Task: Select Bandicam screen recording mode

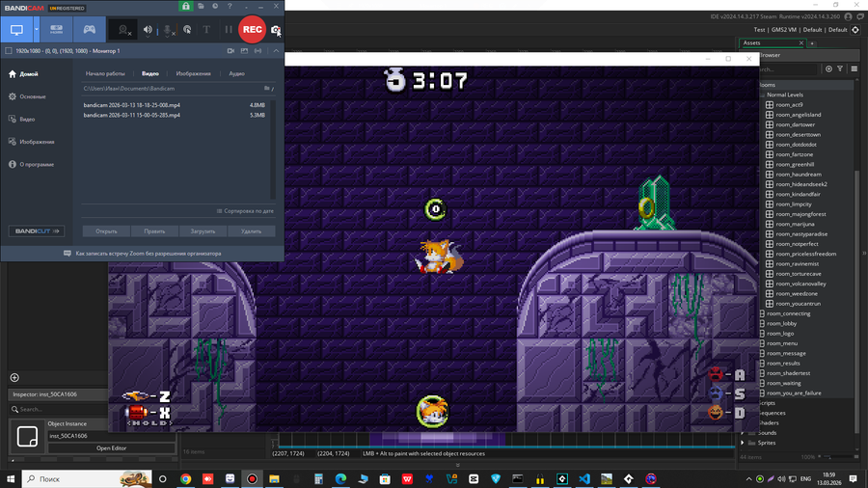Action: pos(16,30)
